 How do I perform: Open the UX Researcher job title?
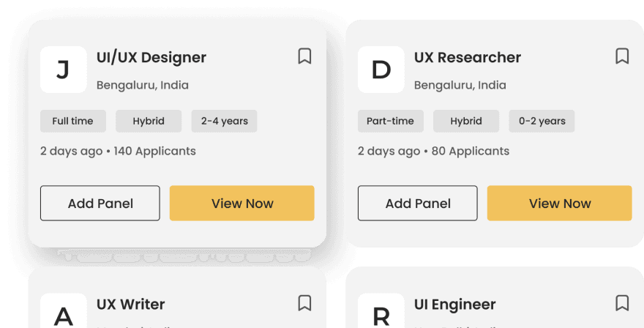[468, 58]
